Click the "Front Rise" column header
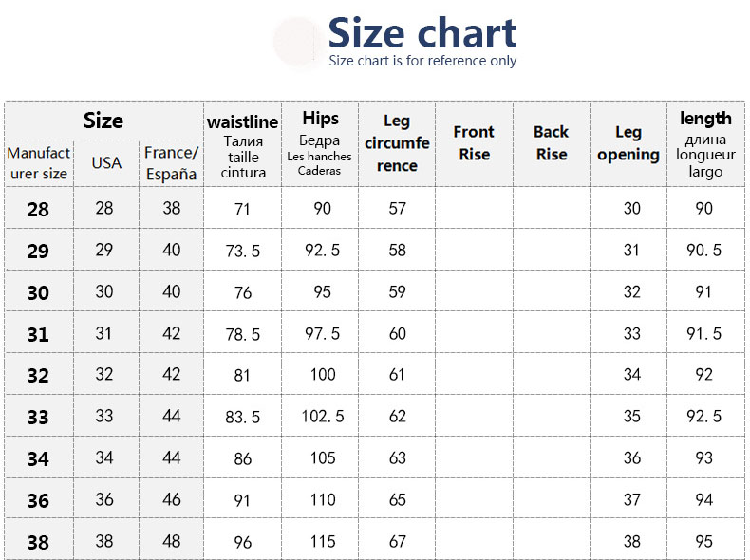 click(x=474, y=143)
